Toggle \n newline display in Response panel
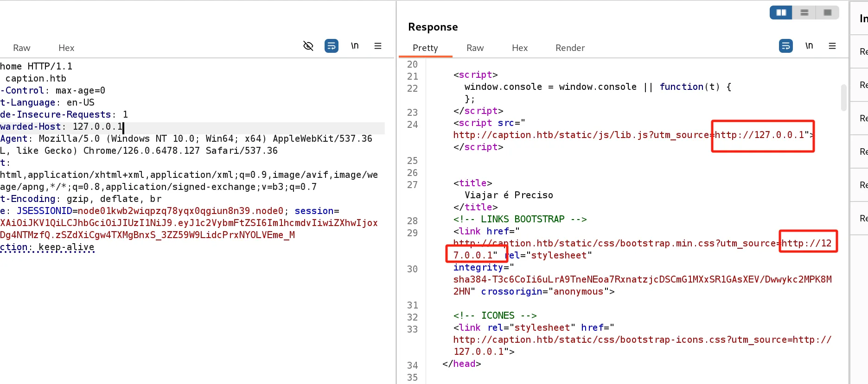Viewport: 868px width, 384px height. [x=809, y=46]
